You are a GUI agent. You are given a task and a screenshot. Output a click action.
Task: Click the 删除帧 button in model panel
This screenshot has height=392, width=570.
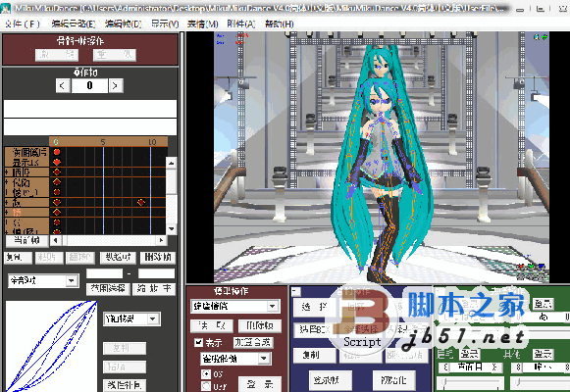click(260, 326)
